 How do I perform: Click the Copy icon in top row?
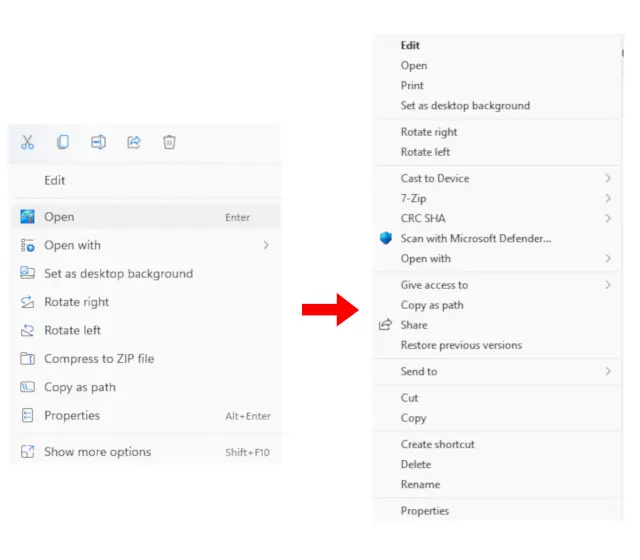[x=63, y=142]
